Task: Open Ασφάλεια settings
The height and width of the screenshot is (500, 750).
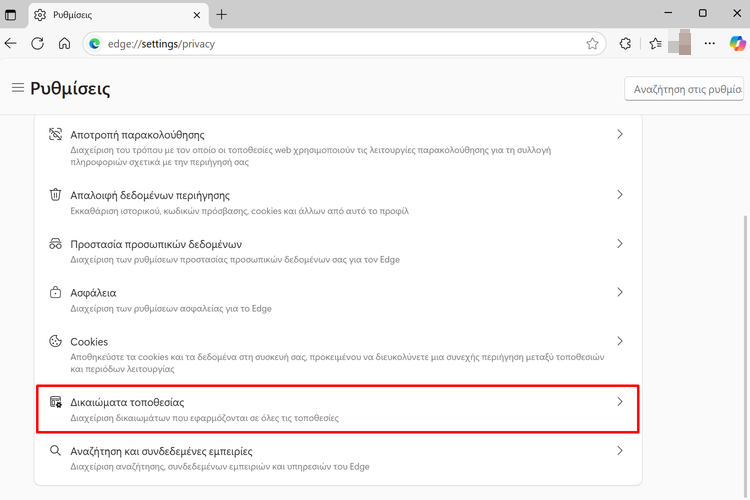Action: pos(338,300)
